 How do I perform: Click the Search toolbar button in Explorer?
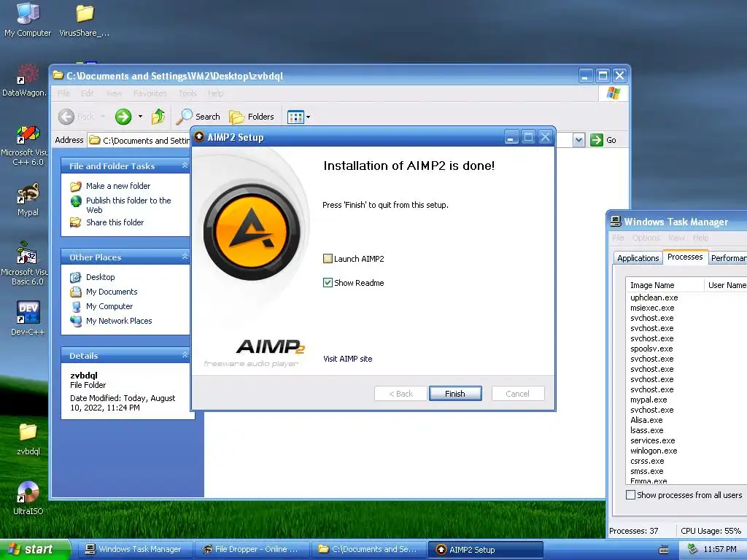tap(198, 116)
